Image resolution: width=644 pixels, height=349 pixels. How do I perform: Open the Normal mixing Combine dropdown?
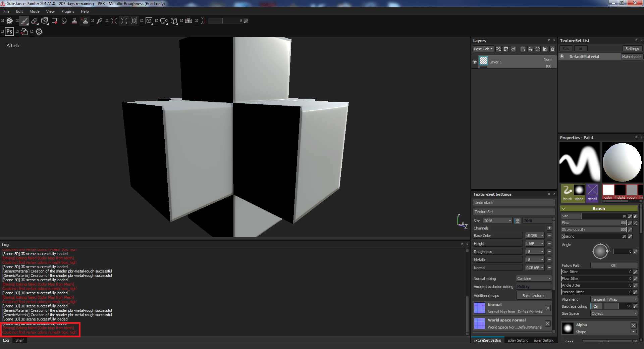(533, 278)
